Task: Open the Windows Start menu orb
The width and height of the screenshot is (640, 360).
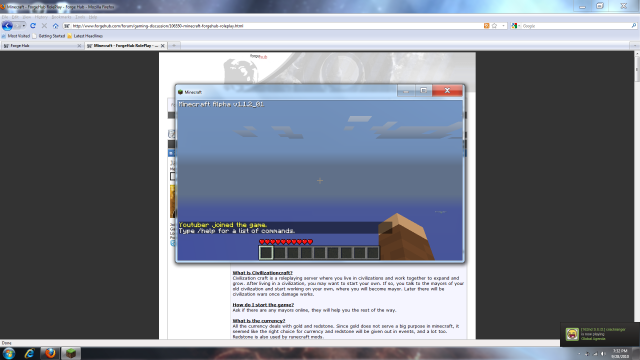Action: 9,353
